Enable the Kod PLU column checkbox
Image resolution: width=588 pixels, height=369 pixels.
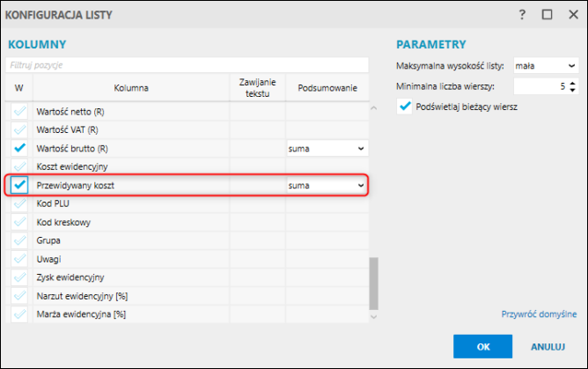[x=19, y=203]
